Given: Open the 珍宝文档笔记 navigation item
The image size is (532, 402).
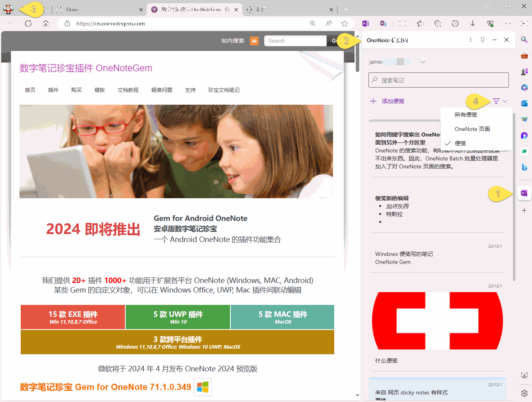Looking at the screenshot, I should point(224,90).
